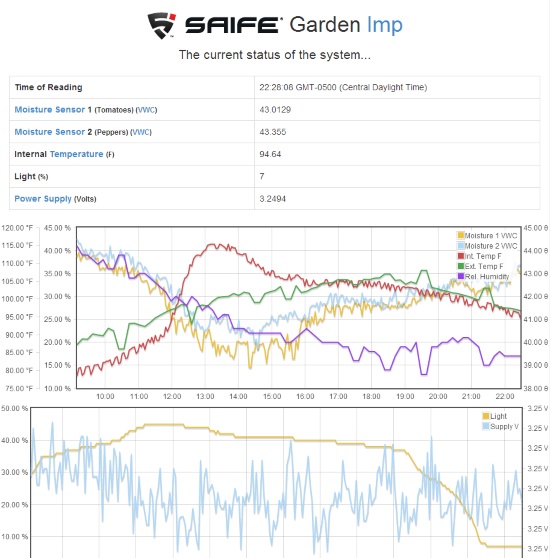Open the Power Supply link
This screenshot has width=550, height=558.
[x=43, y=199]
